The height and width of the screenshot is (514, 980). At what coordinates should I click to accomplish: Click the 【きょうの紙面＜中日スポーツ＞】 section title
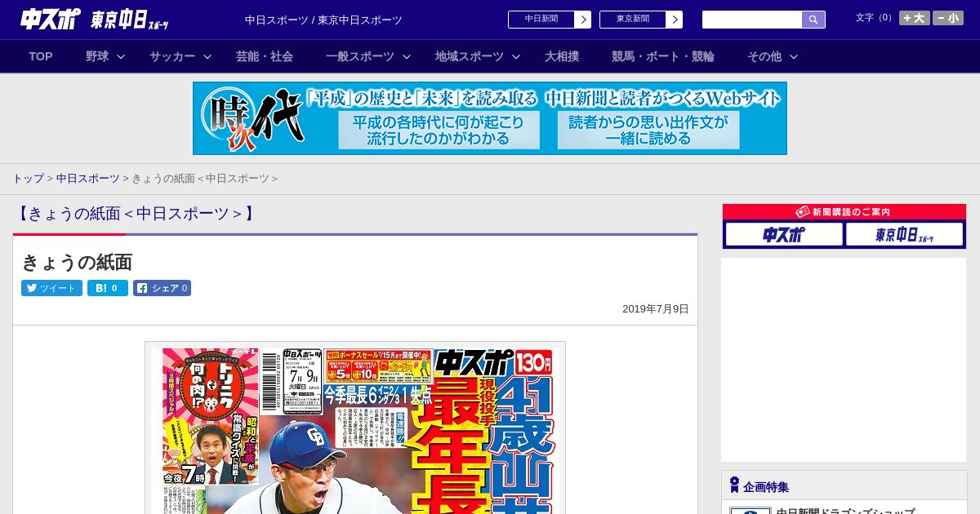(136, 214)
